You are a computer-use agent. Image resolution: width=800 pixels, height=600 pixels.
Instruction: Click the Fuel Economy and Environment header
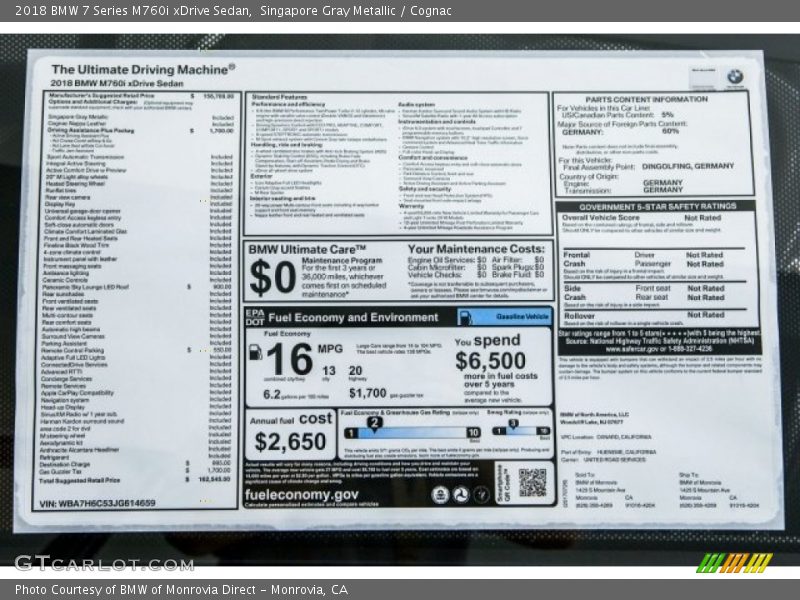pyautogui.click(x=353, y=317)
